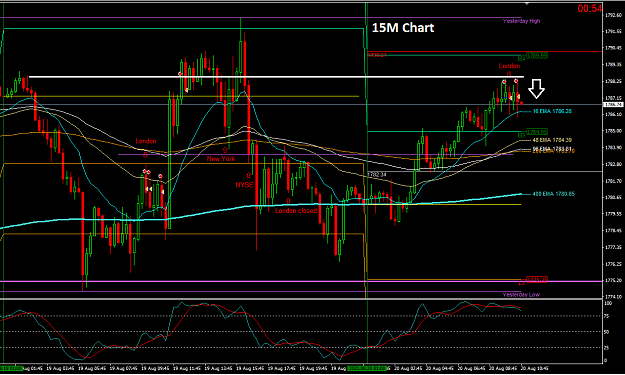This screenshot has height=375, width=625.
Task: Click the 20 Aug 04:45 time label
Action: (x=440, y=369)
